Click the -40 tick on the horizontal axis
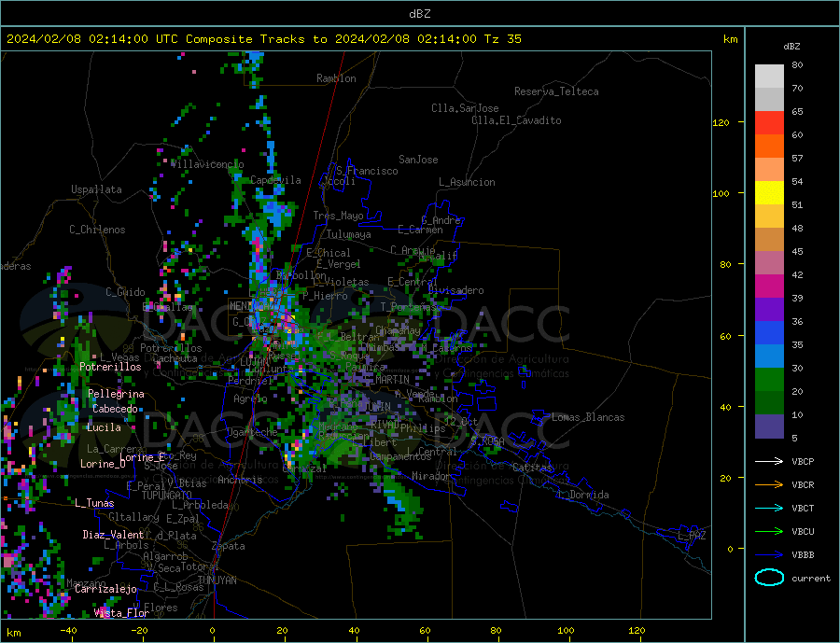Viewport: 840px width, 643px height. (x=68, y=630)
